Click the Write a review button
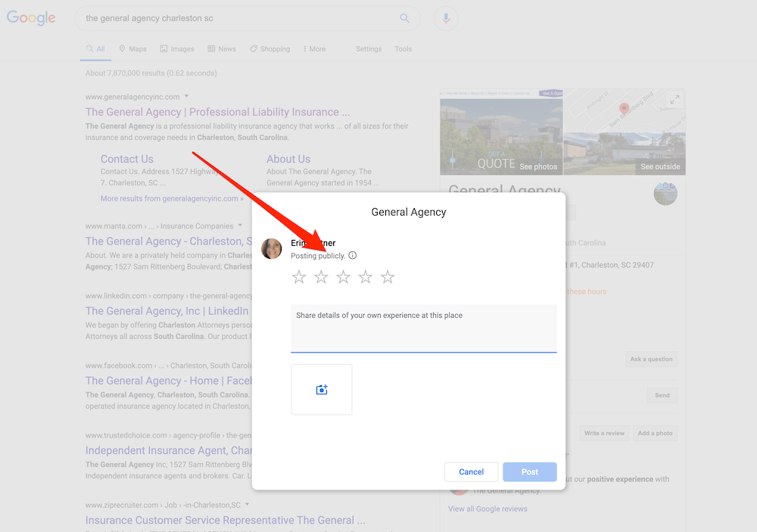757x532 pixels. pos(604,433)
